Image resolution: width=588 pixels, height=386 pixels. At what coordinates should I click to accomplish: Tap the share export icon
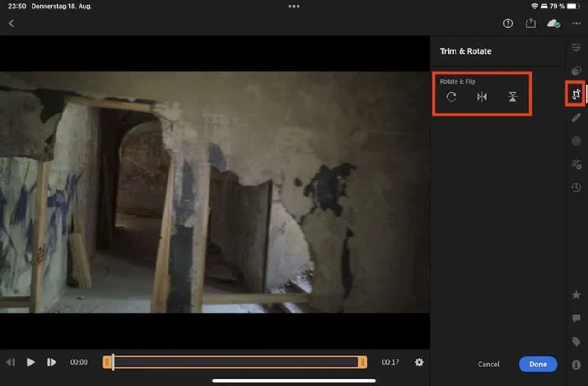pyautogui.click(x=531, y=23)
